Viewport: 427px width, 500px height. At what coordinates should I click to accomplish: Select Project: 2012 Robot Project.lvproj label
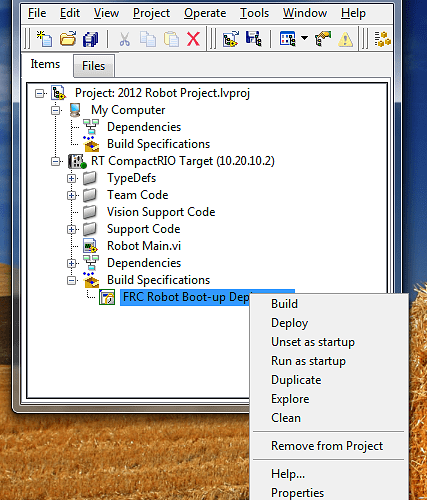pyautogui.click(x=162, y=93)
